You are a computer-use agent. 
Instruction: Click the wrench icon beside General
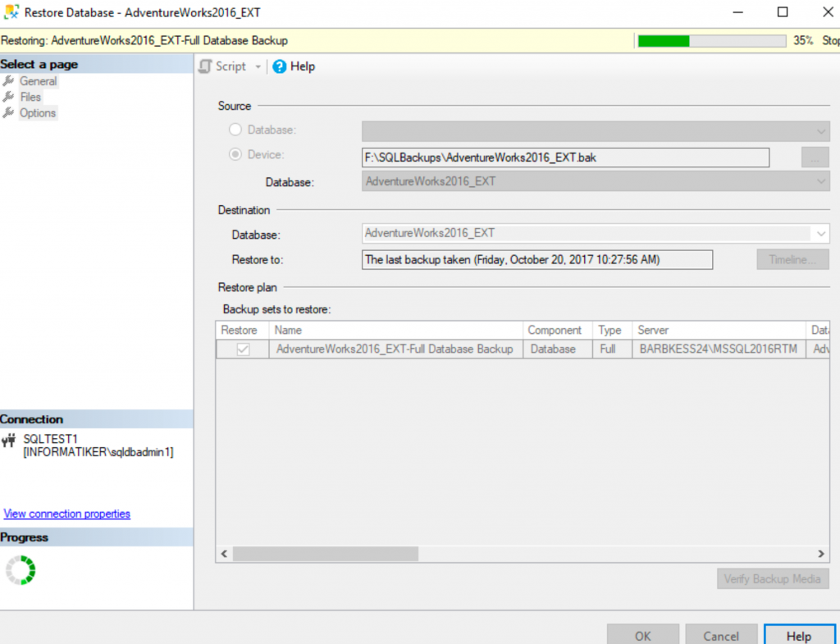pyautogui.click(x=8, y=81)
